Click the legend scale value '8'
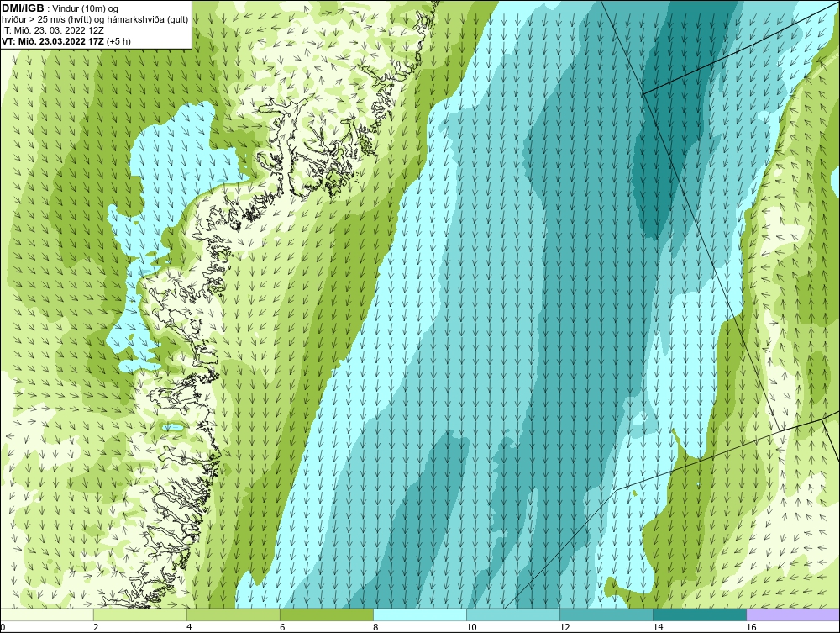This screenshot has height=633, width=840. click(375, 627)
